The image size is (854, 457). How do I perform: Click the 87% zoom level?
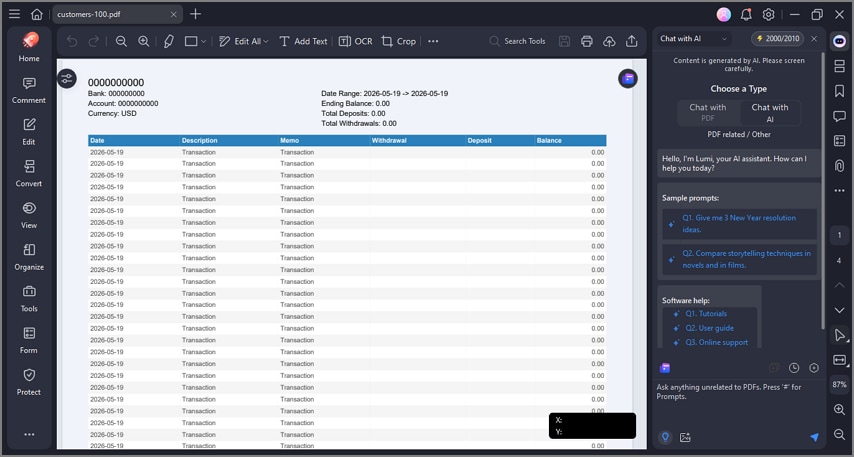pos(839,385)
